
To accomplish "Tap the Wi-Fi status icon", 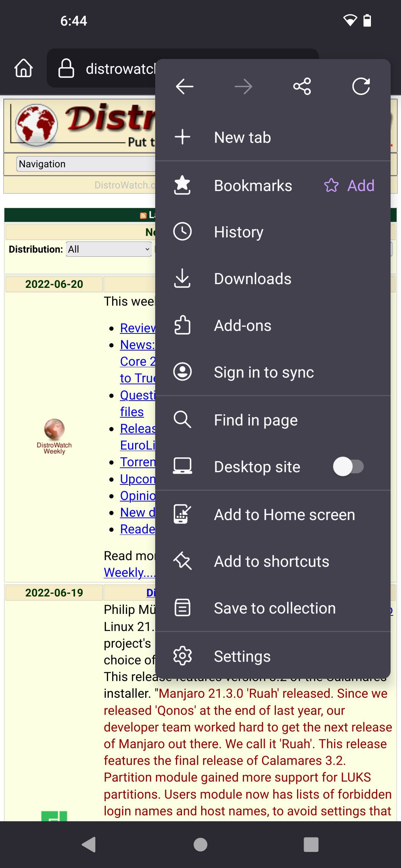I will click(x=350, y=20).
